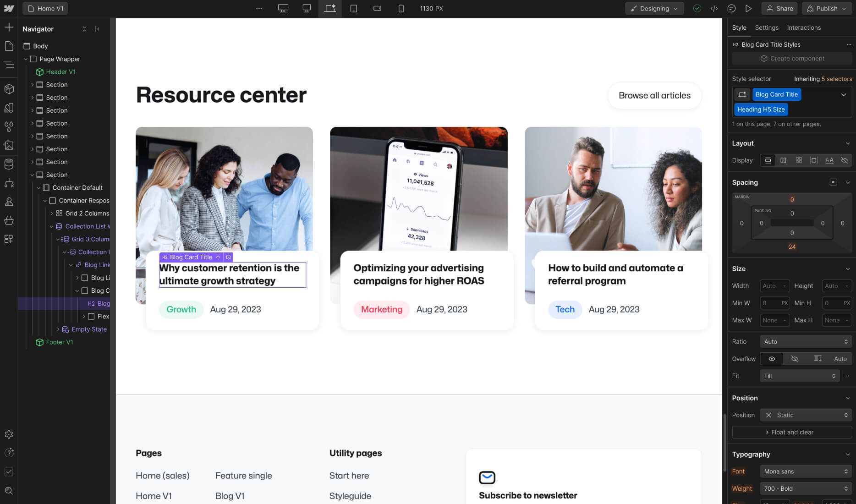
Task: Open the Interactions tab
Action: point(803,27)
